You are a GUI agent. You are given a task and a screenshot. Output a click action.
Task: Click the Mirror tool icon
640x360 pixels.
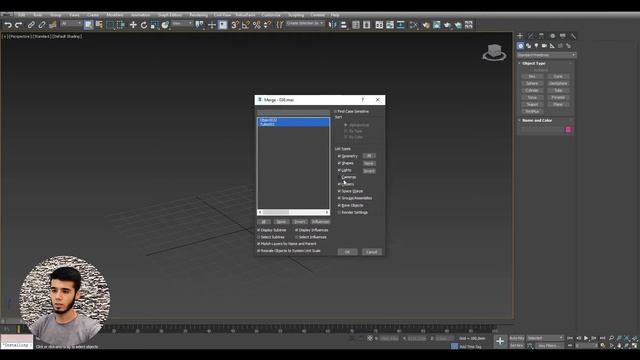click(x=333, y=25)
